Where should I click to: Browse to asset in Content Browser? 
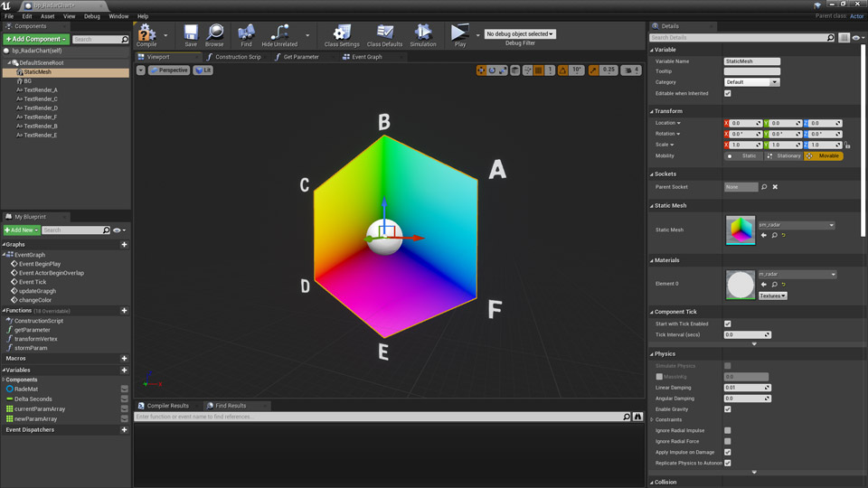pyautogui.click(x=214, y=35)
